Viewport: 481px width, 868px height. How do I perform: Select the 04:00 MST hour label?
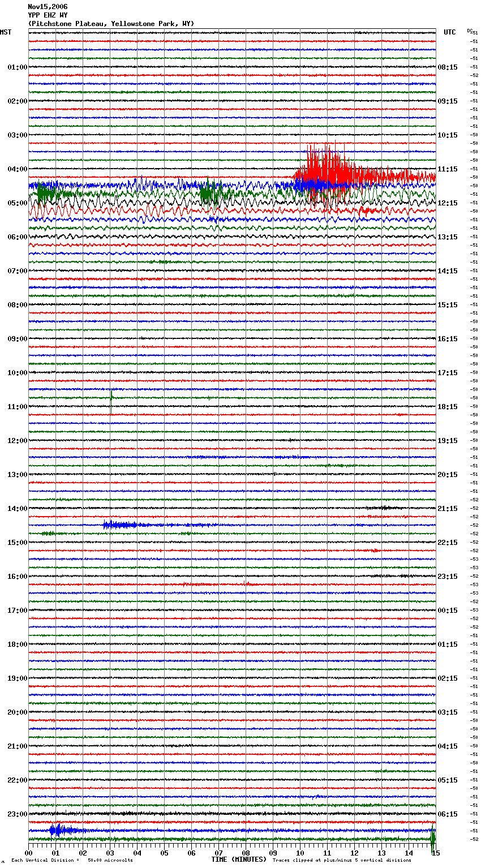[18, 169]
